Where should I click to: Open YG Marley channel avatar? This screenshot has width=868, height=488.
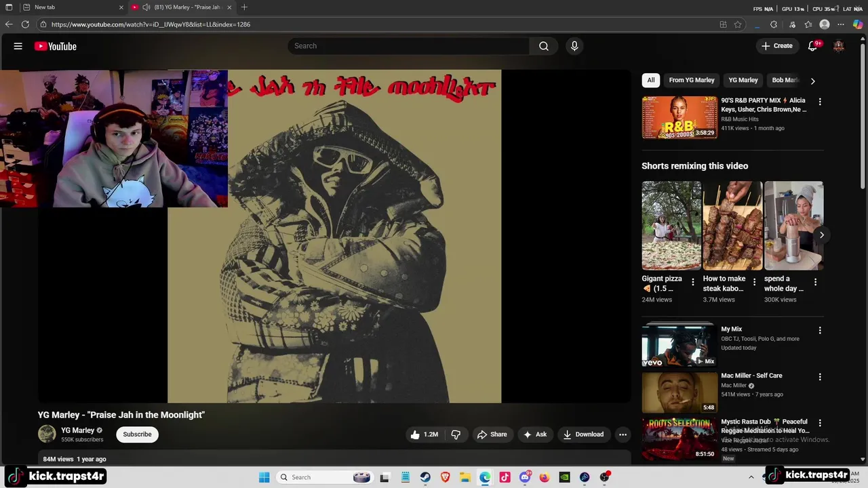[47, 434]
